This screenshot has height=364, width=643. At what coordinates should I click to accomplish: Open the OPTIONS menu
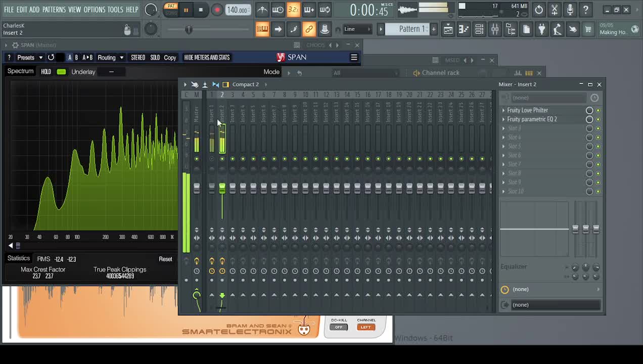coord(94,10)
